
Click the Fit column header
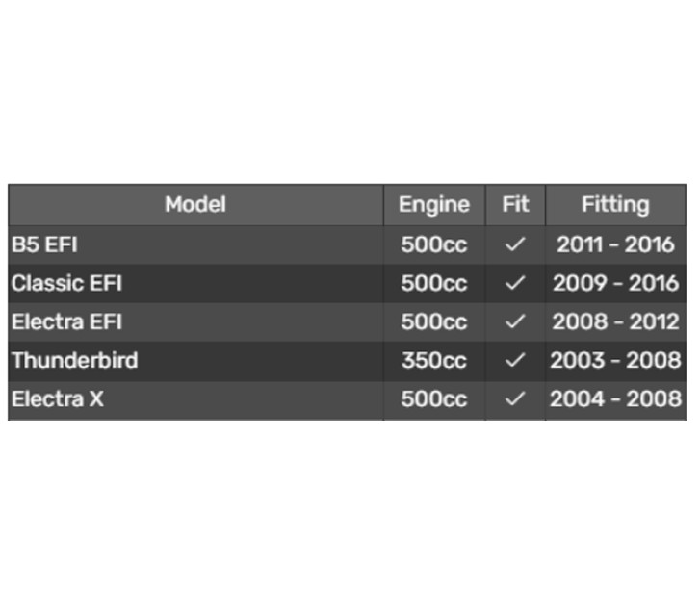tap(515, 204)
